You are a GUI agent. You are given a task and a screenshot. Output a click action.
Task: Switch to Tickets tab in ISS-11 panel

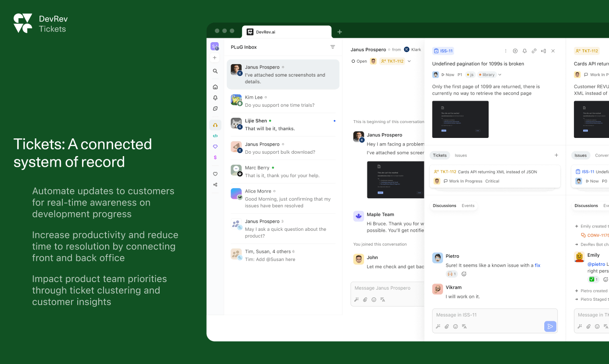pos(440,155)
